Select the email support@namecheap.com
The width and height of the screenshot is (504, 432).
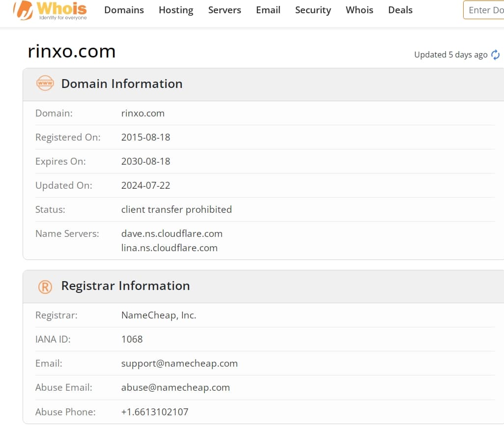pyautogui.click(x=179, y=364)
